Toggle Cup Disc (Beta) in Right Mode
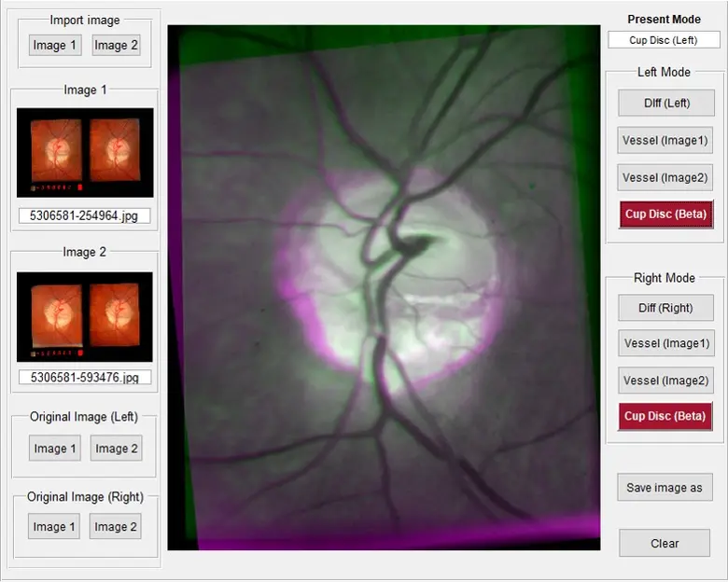 point(665,416)
